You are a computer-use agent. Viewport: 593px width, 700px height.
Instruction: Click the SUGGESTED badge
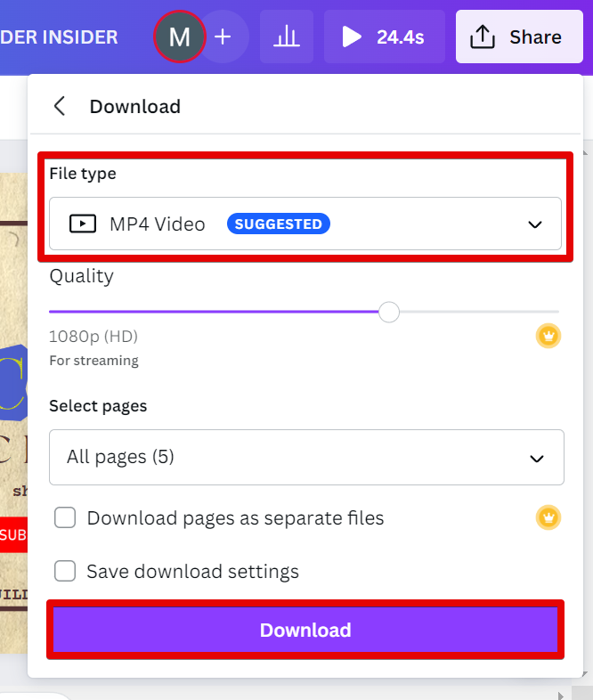[279, 224]
